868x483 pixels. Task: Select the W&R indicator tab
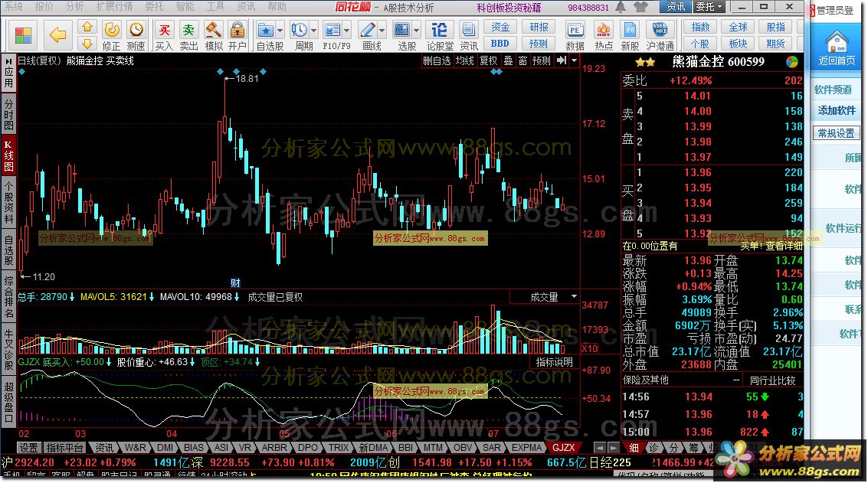136,448
